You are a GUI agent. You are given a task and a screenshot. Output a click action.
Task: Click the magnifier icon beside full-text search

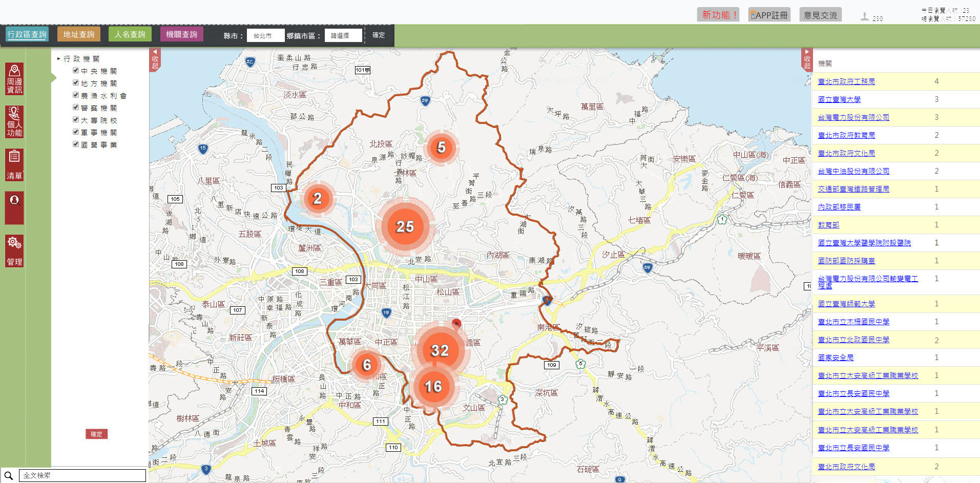point(9,476)
